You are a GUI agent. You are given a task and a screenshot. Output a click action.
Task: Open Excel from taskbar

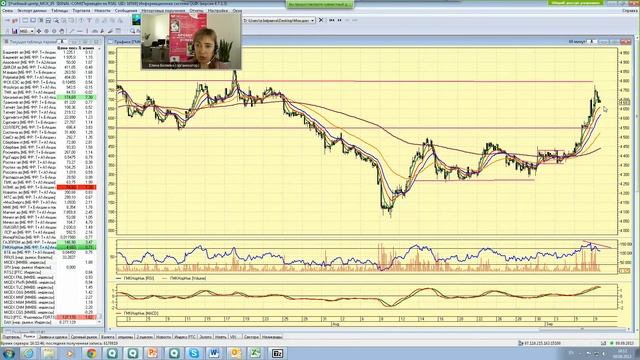coord(256,353)
